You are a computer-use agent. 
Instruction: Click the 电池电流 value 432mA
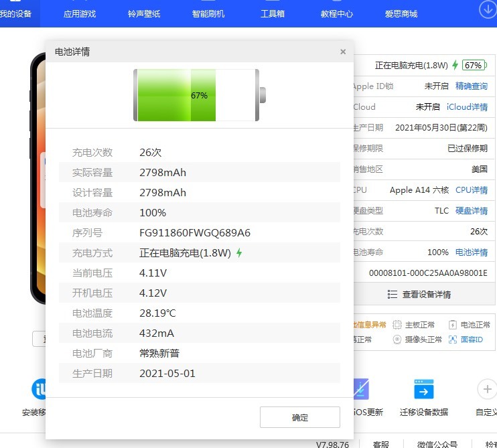(157, 333)
